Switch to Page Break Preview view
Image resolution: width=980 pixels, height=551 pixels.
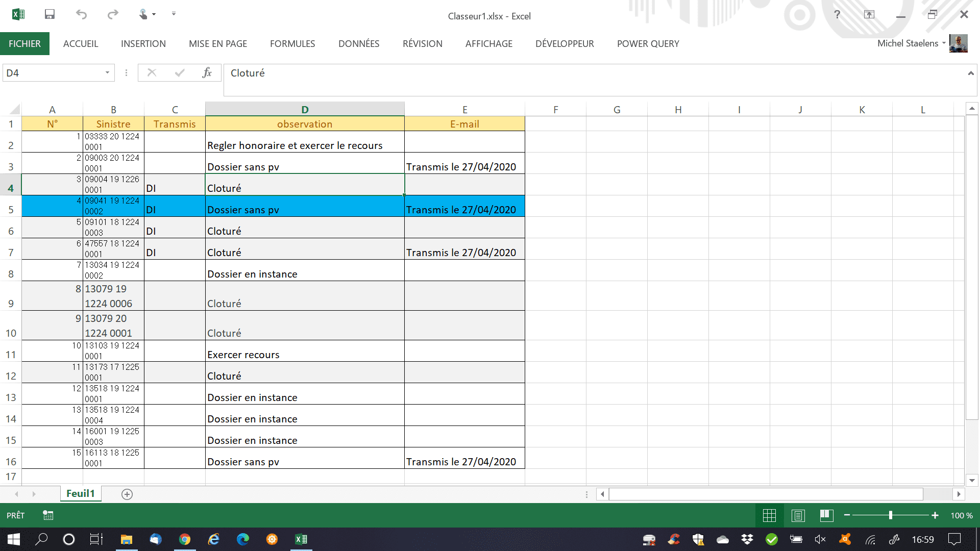pos(826,515)
